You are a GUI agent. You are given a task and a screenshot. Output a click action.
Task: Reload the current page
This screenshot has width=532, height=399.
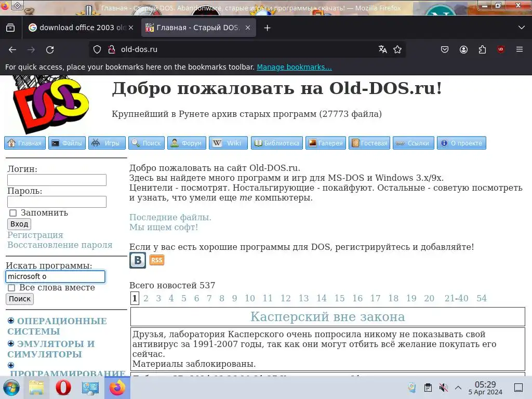pos(50,49)
